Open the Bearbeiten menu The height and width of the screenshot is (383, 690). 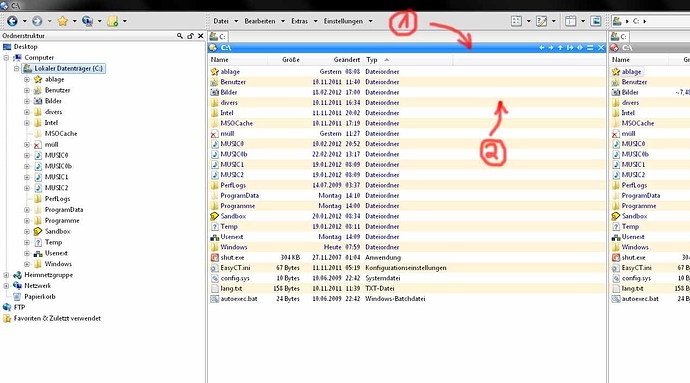[260, 21]
